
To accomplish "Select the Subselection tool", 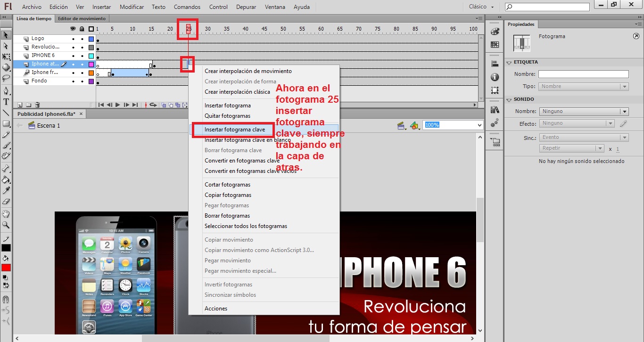I will pyautogui.click(x=6, y=46).
